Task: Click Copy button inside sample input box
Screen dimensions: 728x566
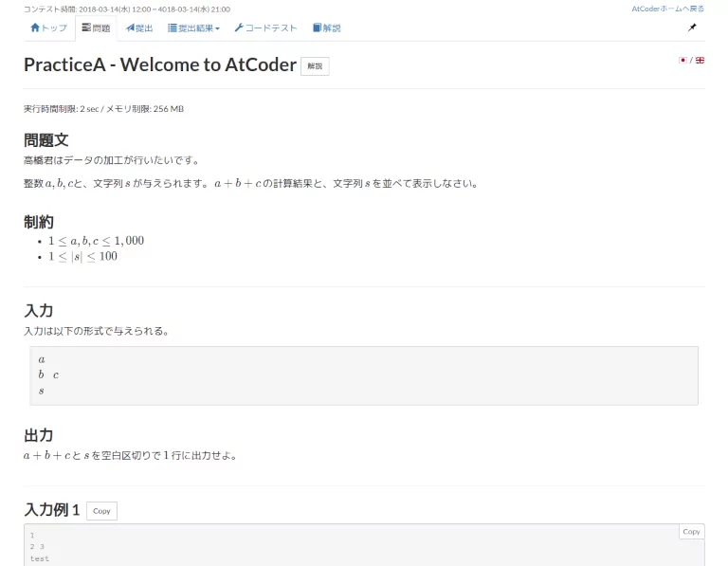Action: [691, 532]
